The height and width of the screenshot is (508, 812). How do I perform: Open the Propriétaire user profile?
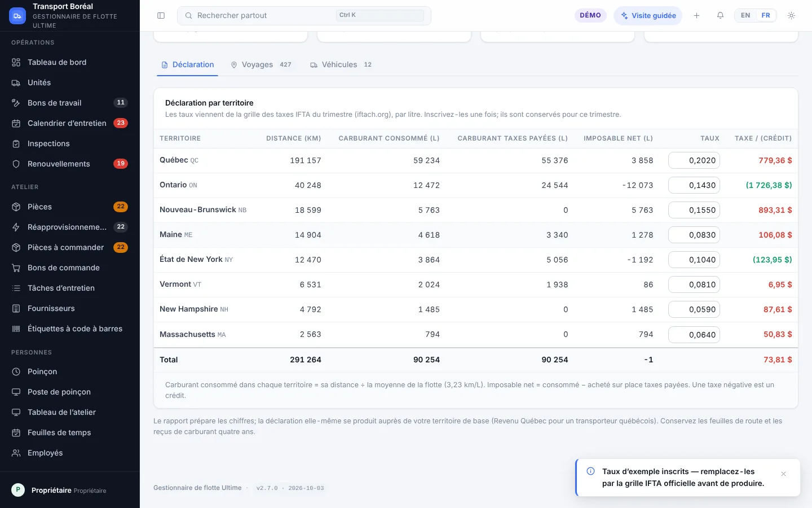[70, 490]
